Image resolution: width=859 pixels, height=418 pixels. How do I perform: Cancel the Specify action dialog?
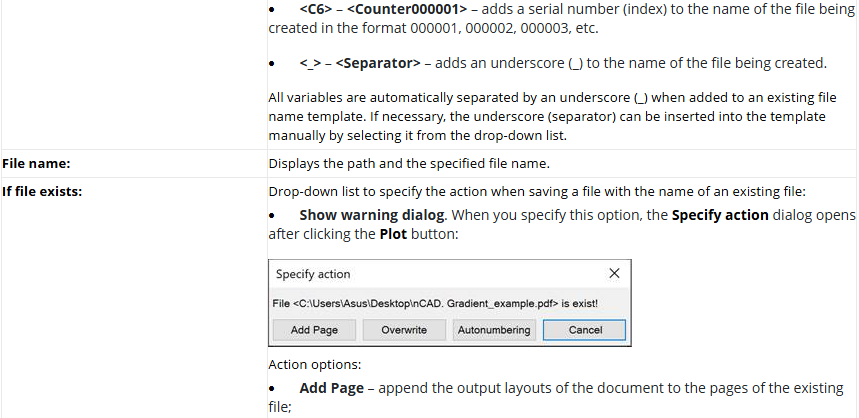tap(585, 330)
